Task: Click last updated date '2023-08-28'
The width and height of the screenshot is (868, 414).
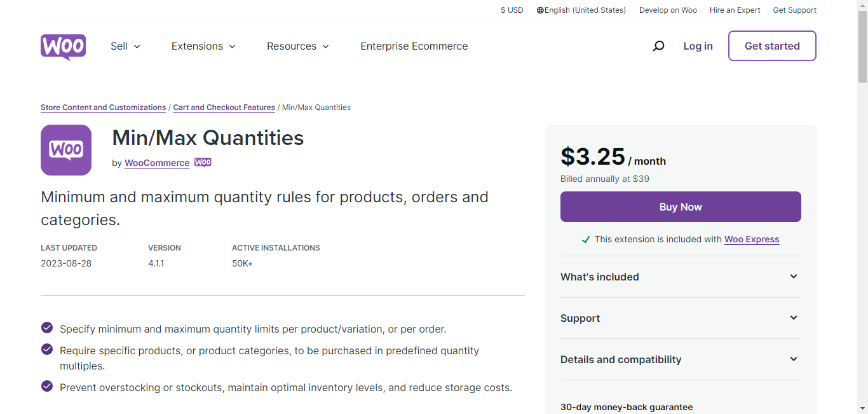Action: (x=66, y=263)
